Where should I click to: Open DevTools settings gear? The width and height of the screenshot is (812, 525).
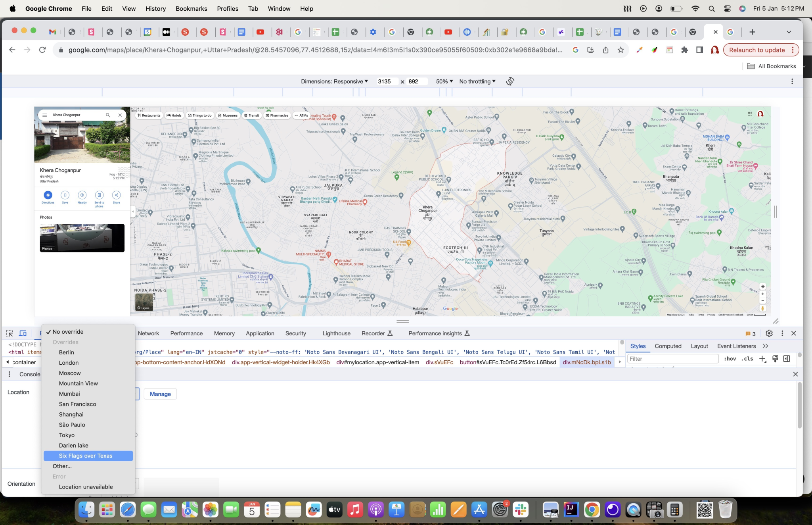[x=769, y=333]
